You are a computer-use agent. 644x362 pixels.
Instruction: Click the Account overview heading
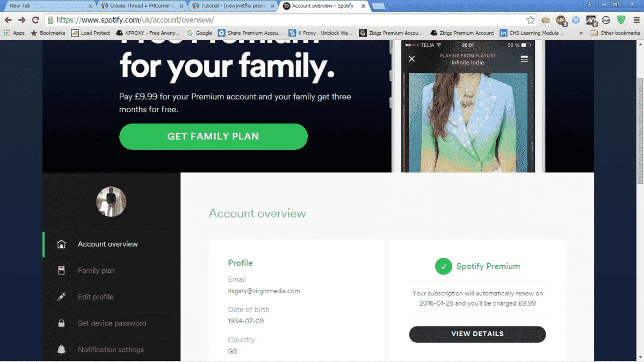(x=257, y=213)
